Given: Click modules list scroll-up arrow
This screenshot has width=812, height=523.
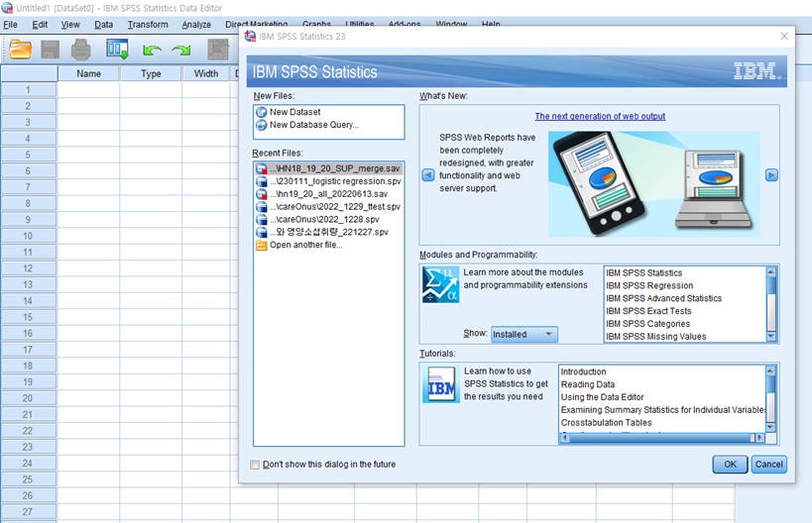Looking at the screenshot, I should (x=771, y=272).
